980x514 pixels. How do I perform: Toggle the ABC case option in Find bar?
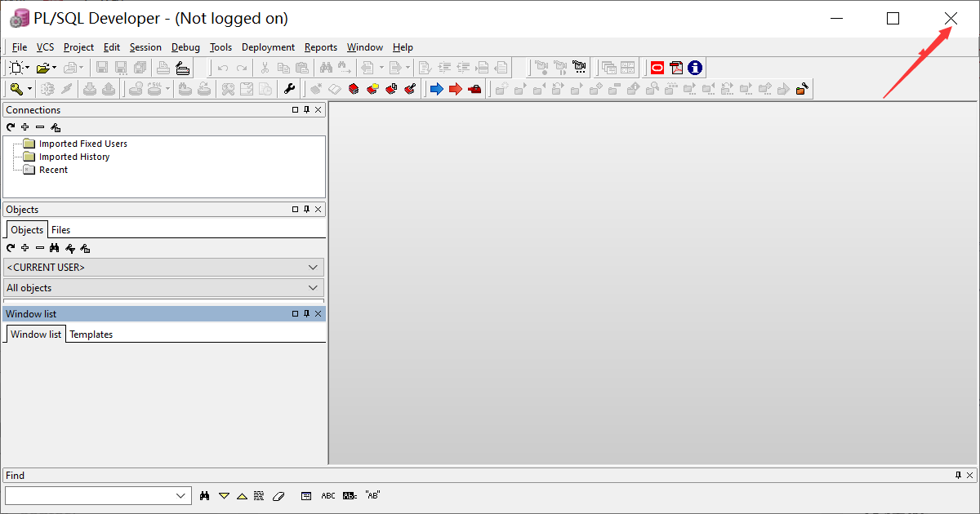328,495
